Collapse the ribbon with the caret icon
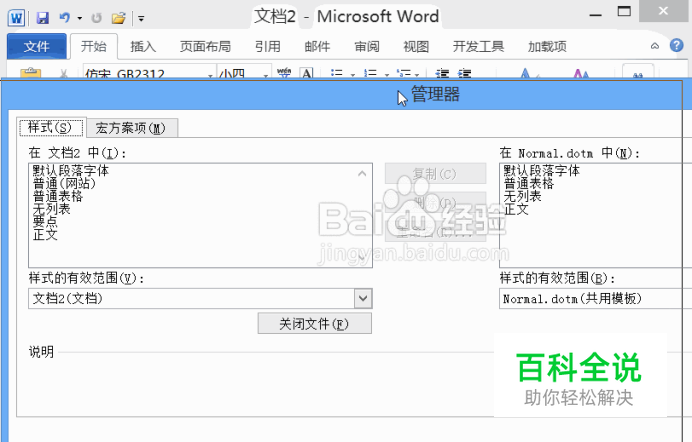Screen dimensions: 692x442 (655, 46)
